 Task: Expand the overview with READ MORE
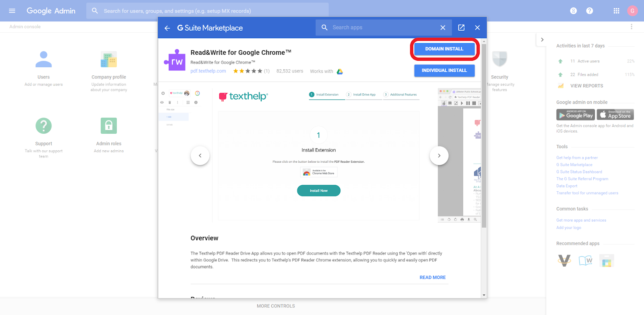coord(433,278)
